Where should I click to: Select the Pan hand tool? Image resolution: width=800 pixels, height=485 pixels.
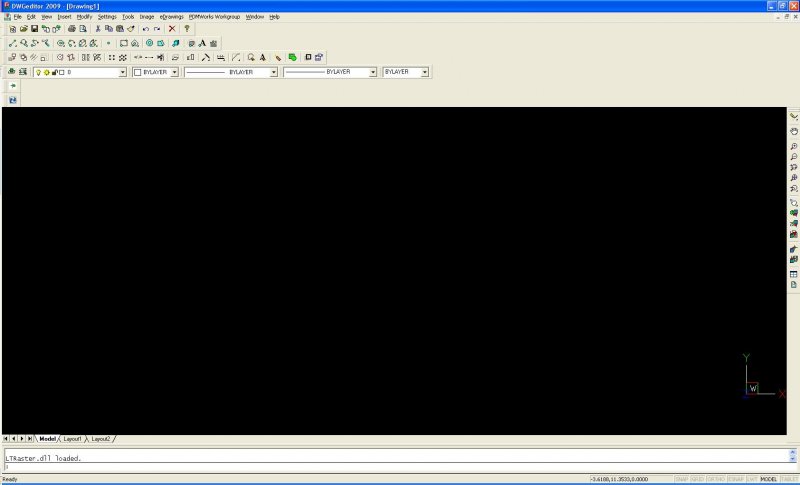(794, 132)
